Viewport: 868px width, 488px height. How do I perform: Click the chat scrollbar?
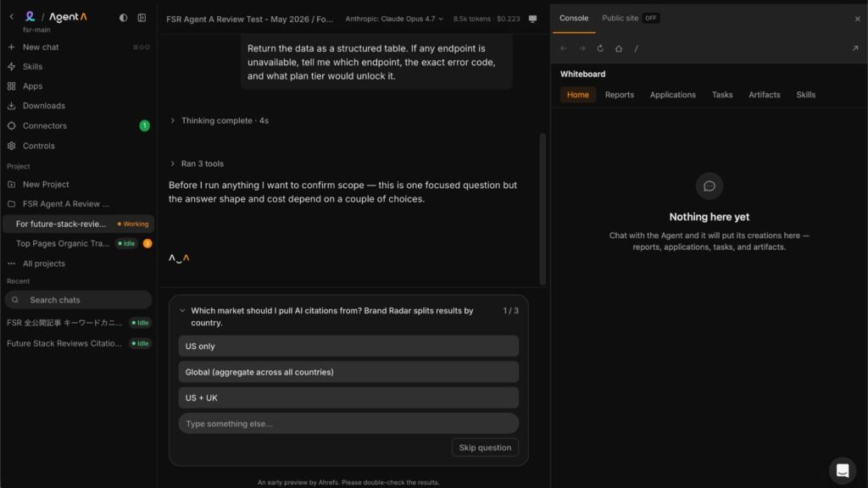pyautogui.click(x=542, y=209)
